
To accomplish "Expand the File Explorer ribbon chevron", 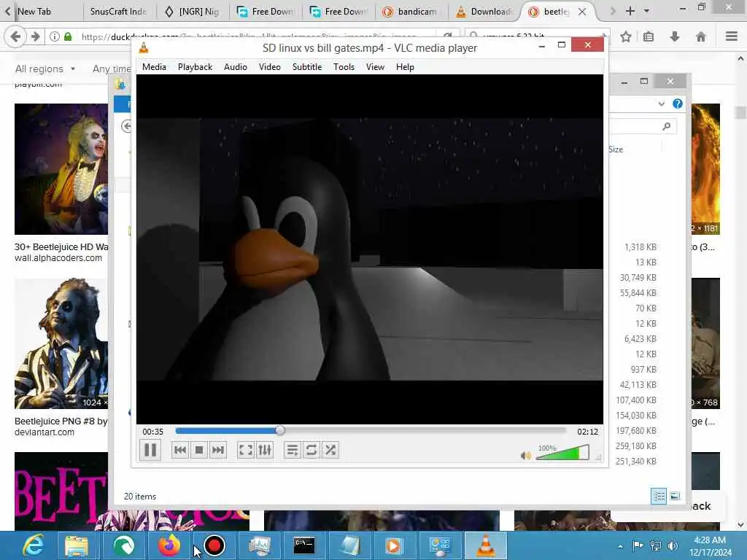I will [x=661, y=104].
